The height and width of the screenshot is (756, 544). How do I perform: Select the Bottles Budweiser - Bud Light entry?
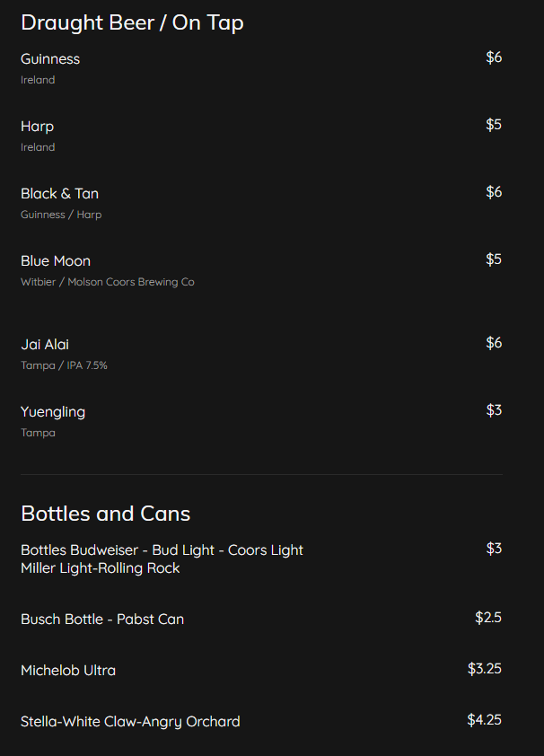click(162, 550)
